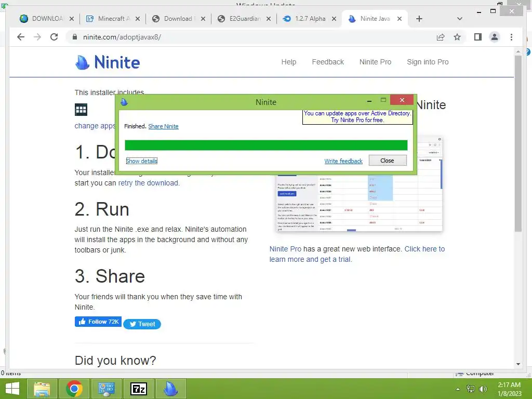Click the Ninite Pro link below screenshot
Viewport: 532px width, 399px height.
point(285,249)
